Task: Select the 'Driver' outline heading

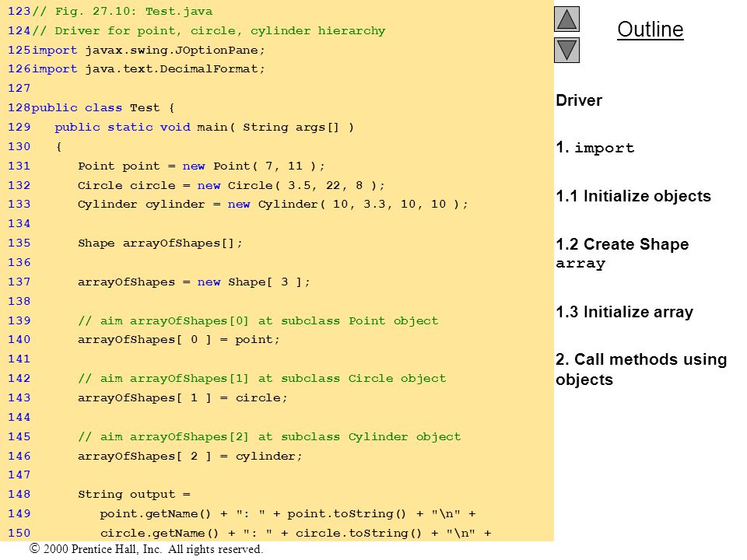Action: tap(579, 100)
